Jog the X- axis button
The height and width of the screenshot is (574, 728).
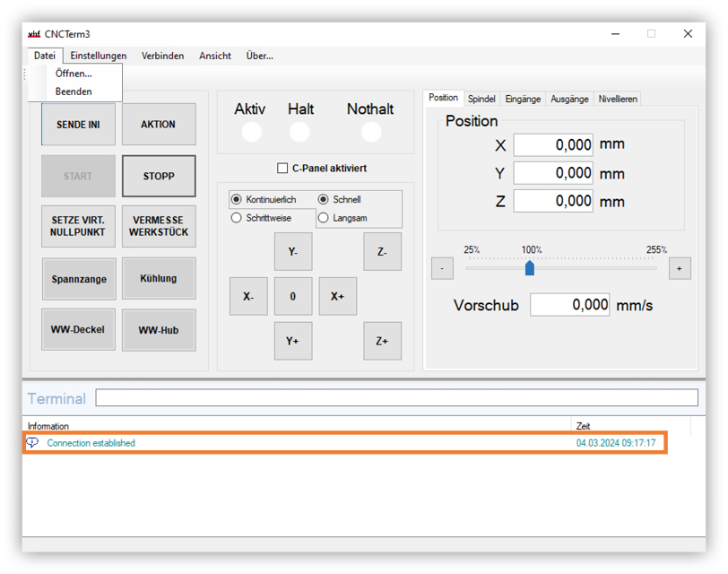click(x=248, y=296)
